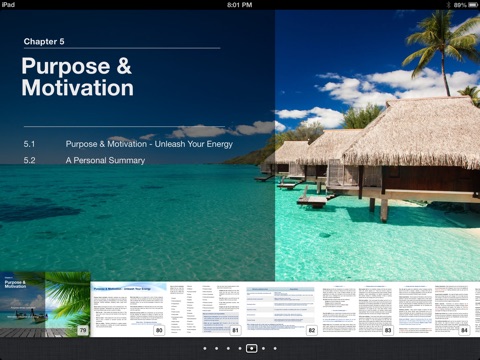Go to the fourth chapter dot
This screenshot has height=360, width=480.
click(x=240, y=348)
